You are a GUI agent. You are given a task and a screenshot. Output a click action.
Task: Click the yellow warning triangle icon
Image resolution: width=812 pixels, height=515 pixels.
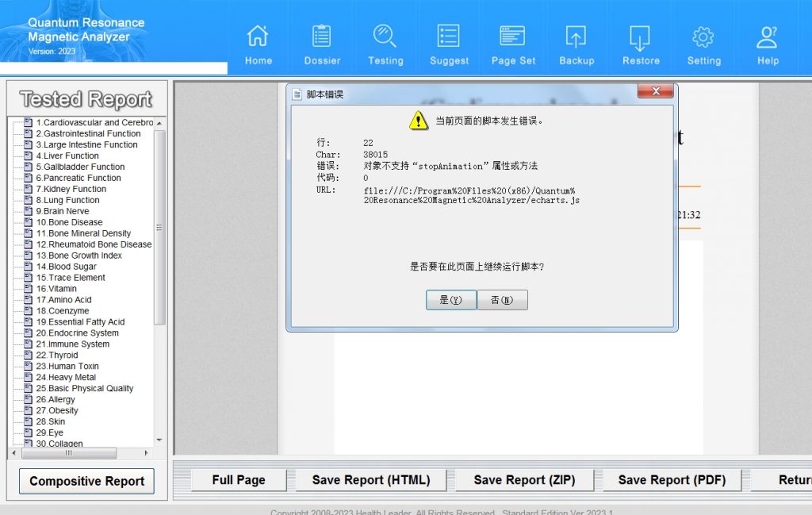coord(419,121)
